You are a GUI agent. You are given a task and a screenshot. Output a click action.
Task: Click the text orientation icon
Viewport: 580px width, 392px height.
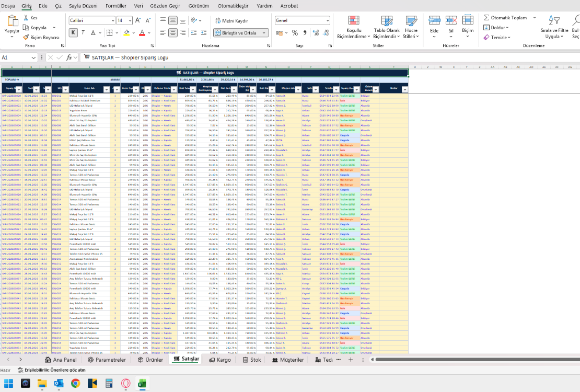(x=194, y=20)
